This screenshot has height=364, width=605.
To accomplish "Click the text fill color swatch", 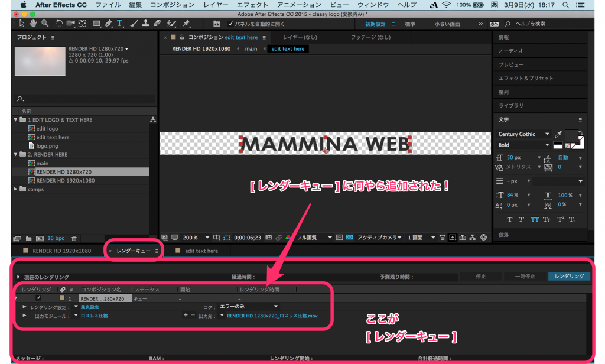I will coord(571,136).
